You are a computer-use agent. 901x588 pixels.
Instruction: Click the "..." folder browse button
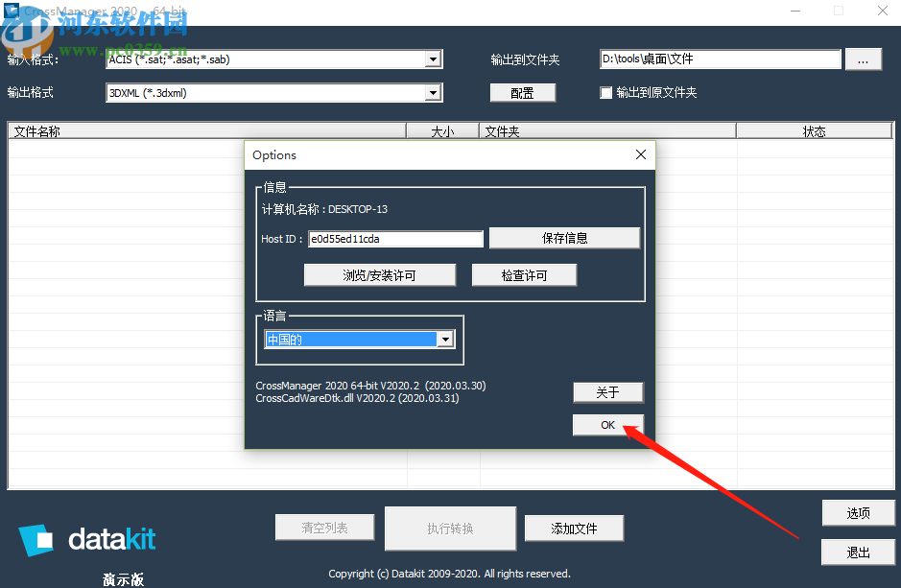point(863,59)
